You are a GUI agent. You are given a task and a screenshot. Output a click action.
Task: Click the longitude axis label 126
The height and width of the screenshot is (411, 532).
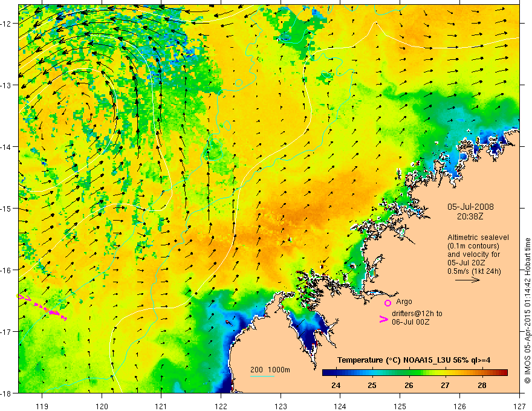(459, 406)
